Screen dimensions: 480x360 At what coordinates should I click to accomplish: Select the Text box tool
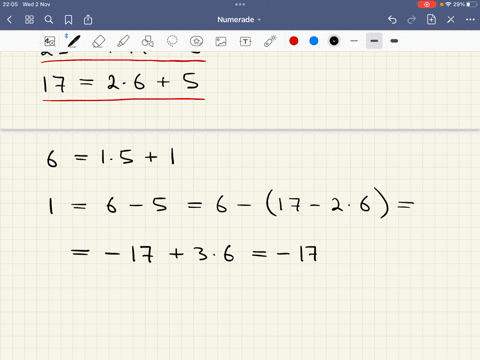pos(245,41)
